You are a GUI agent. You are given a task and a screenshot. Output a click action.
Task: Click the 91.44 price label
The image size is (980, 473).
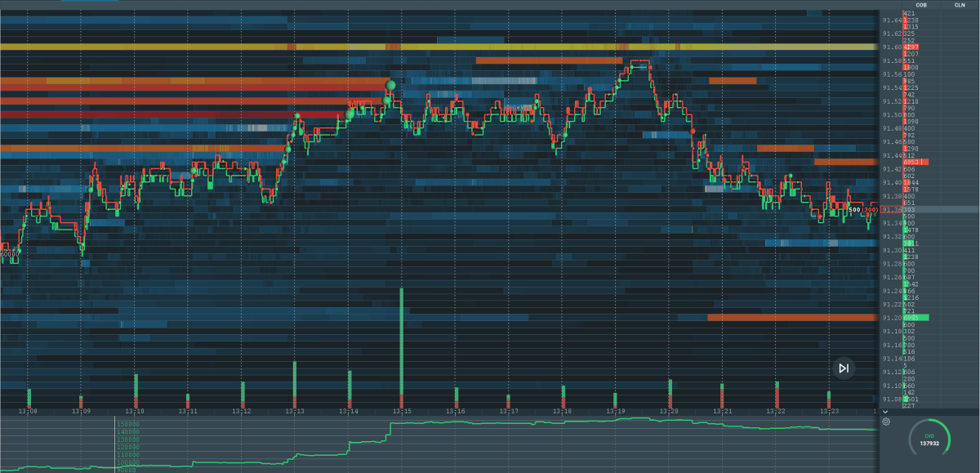coord(890,155)
